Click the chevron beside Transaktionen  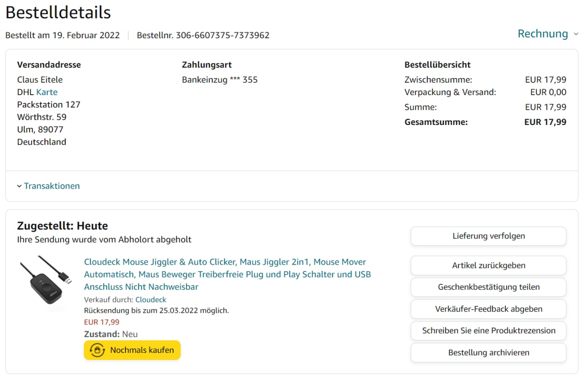tap(19, 186)
